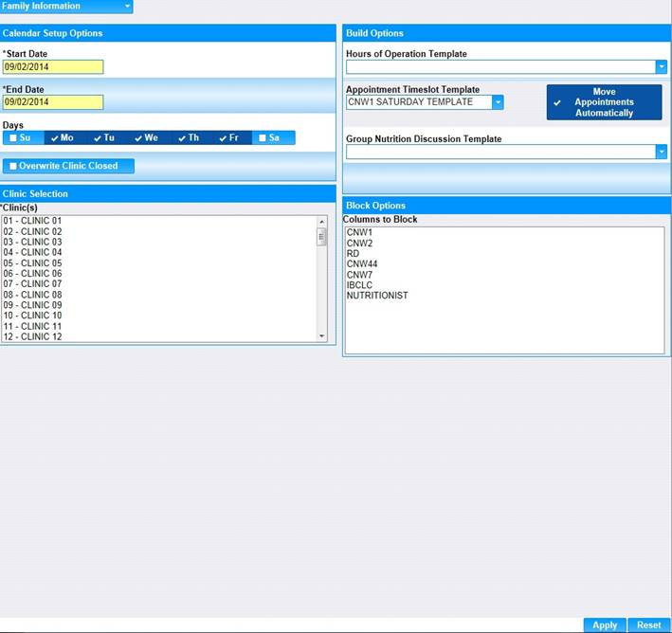Toggle the Fr day checkbox
The width and height of the screenshot is (672, 633).
[224, 138]
